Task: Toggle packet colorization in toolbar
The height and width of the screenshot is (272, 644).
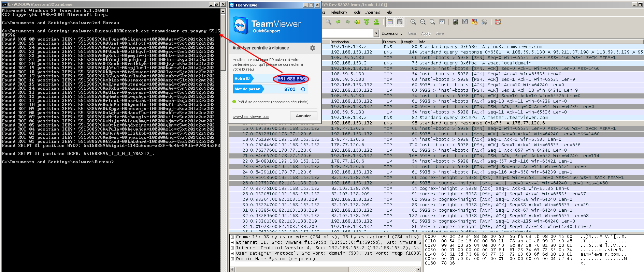Action: (x=390, y=22)
